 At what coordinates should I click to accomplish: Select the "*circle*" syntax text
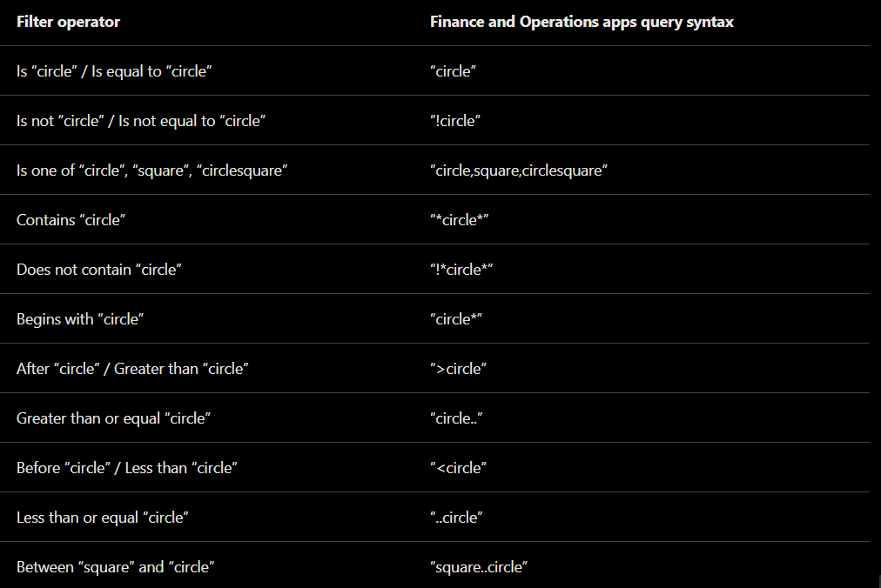click(459, 220)
